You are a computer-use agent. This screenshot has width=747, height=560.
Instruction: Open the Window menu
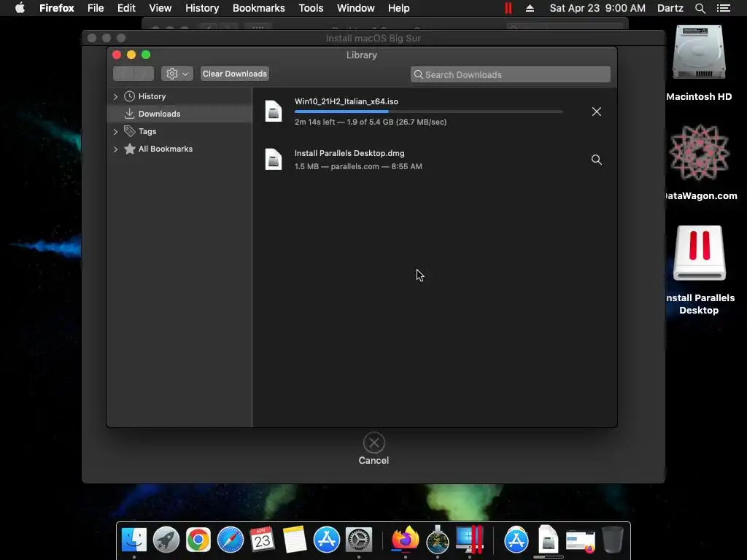[x=356, y=8]
